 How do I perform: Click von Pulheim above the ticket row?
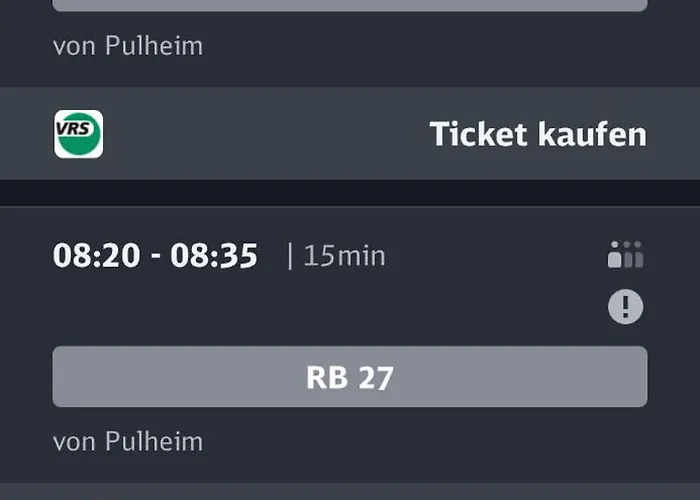click(x=127, y=45)
